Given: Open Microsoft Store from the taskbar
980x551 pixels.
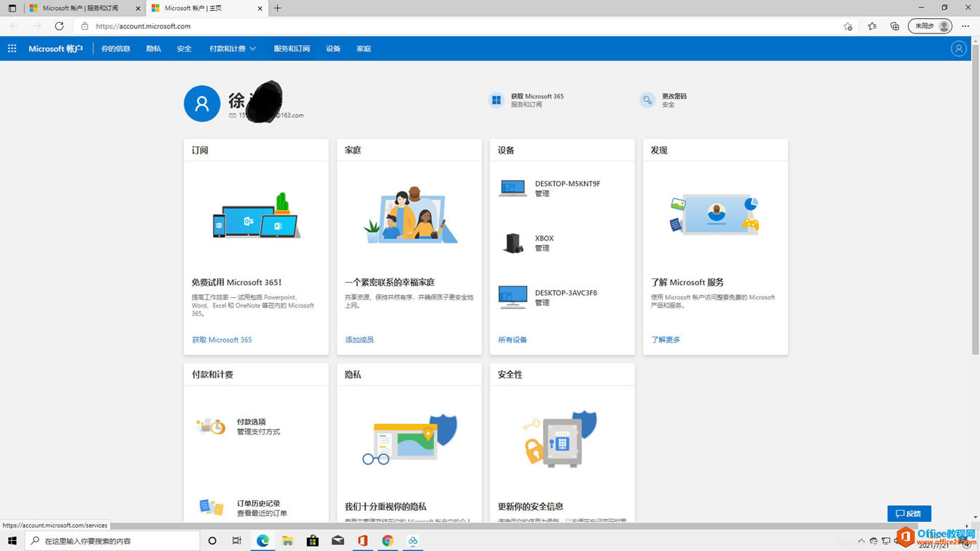Looking at the screenshot, I should pyautogui.click(x=313, y=541).
